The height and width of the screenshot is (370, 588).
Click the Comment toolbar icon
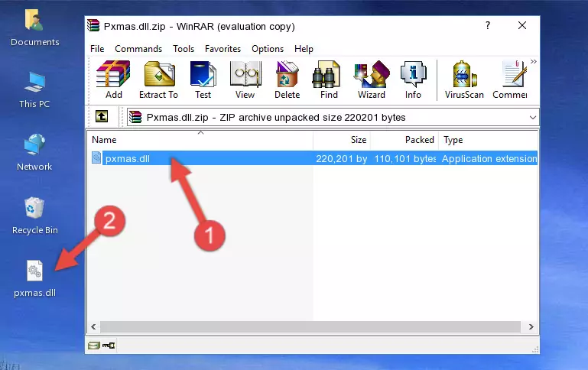510,80
